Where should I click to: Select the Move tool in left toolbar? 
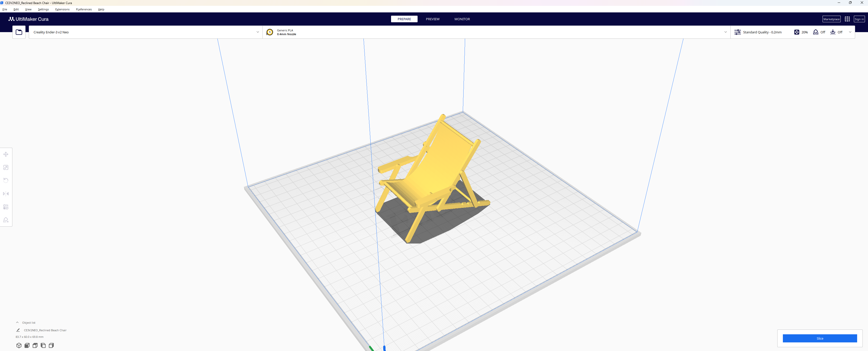[6, 155]
